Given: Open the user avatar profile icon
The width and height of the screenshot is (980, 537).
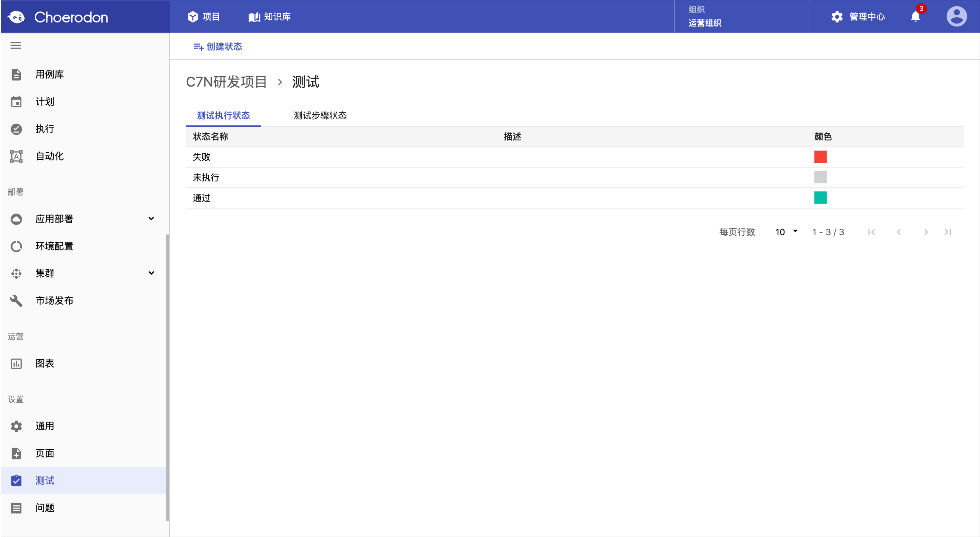Looking at the screenshot, I should coord(957,17).
